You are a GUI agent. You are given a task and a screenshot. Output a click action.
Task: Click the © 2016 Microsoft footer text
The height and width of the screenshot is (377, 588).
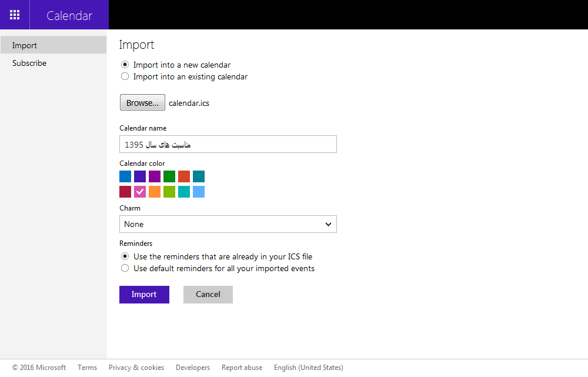point(39,368)
